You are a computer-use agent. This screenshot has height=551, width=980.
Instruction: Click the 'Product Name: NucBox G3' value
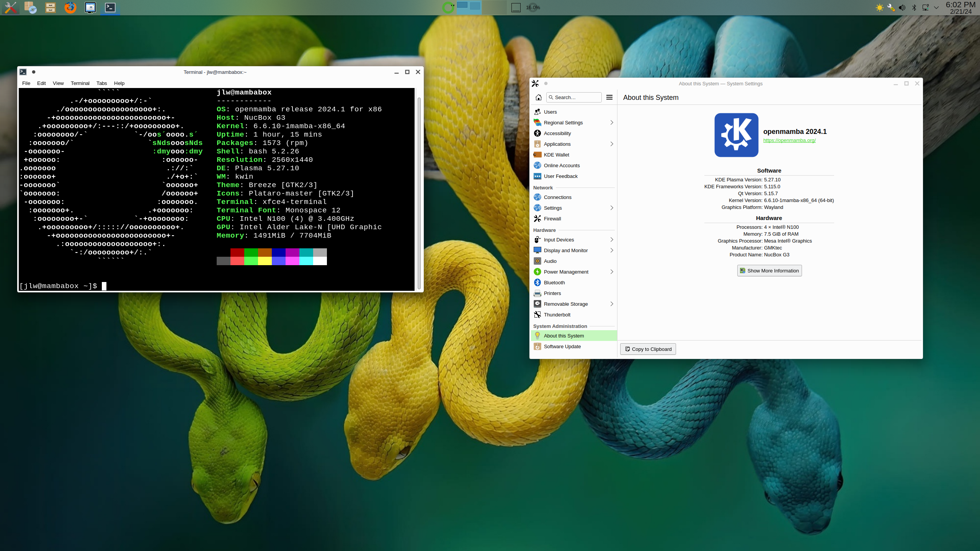776,255
